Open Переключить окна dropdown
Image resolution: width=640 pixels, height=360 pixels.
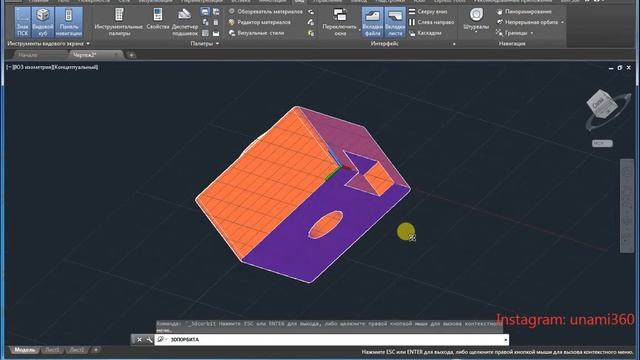(340, 22)
